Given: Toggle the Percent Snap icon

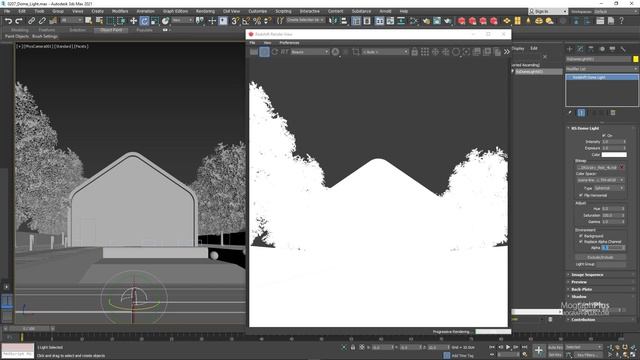Looking at the screenshot, I should pyautogui.click(x=257, y=21).
